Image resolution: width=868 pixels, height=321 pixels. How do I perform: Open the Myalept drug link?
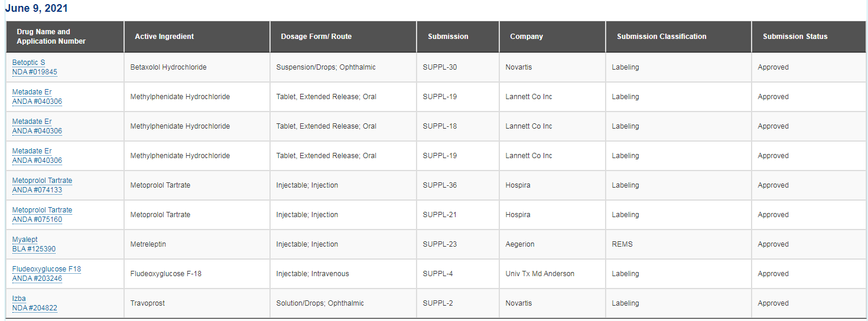pos(25,240)
